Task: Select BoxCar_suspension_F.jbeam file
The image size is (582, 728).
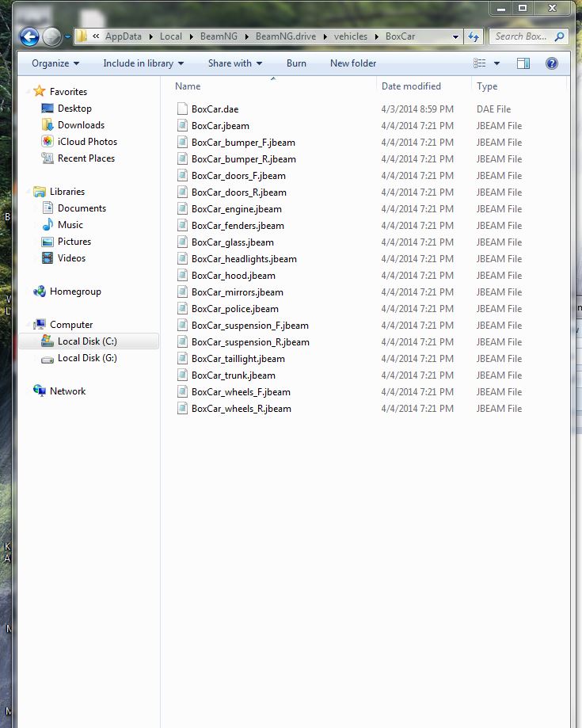Action: click(249, 326)
